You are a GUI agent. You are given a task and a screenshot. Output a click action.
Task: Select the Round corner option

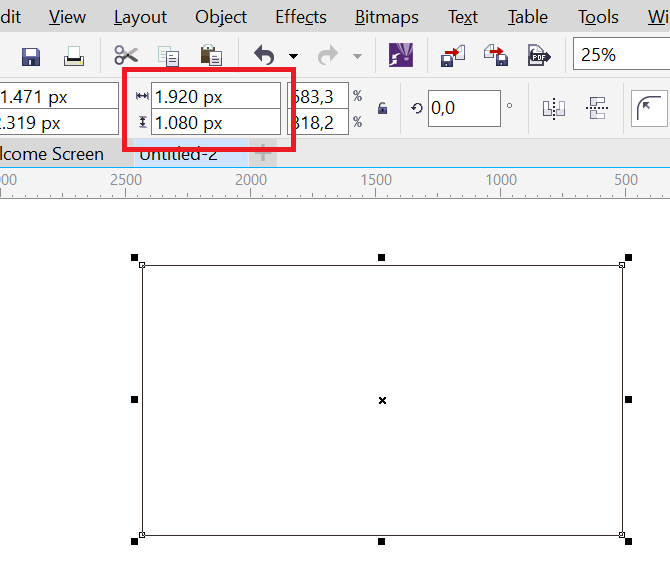coord(649,109)
